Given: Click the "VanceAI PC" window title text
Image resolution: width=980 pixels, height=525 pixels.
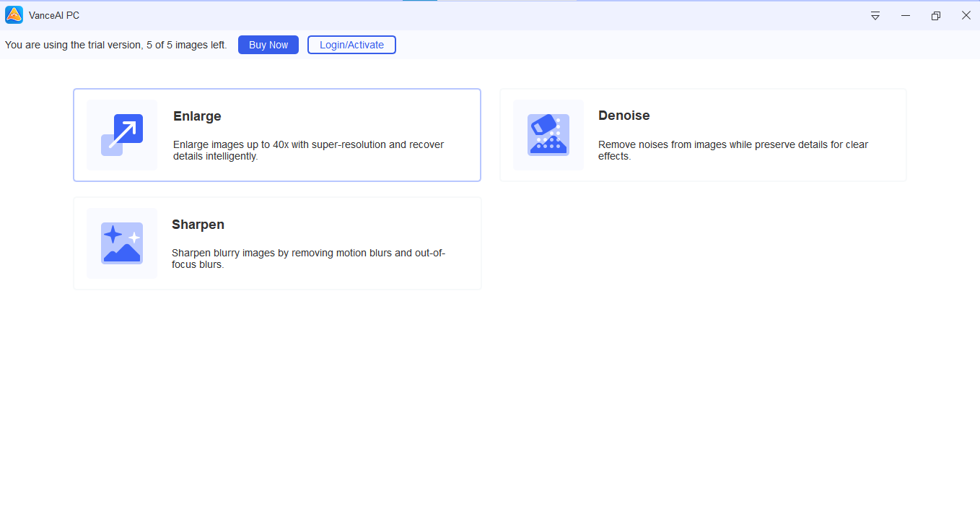Looking at the screenshot, I should (x=54, y=15).
